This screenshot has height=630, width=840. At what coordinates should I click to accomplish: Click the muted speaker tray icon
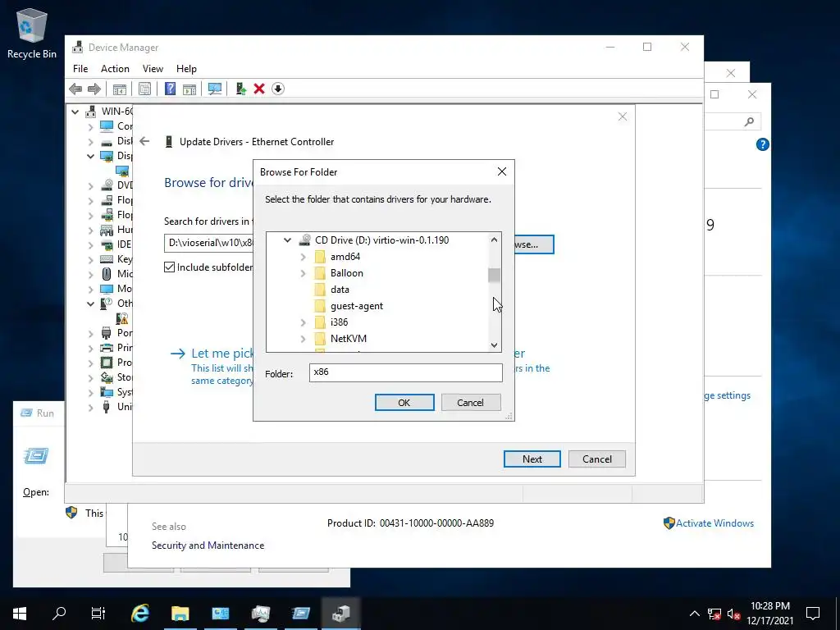tap(734, 614)
